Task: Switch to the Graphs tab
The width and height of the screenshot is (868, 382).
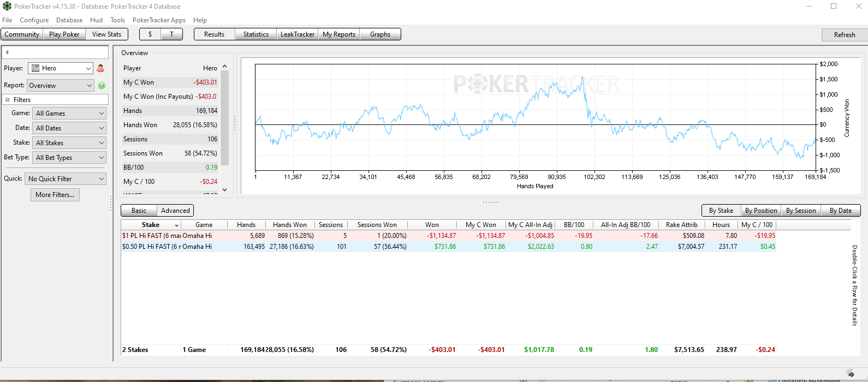Action: 381,34
